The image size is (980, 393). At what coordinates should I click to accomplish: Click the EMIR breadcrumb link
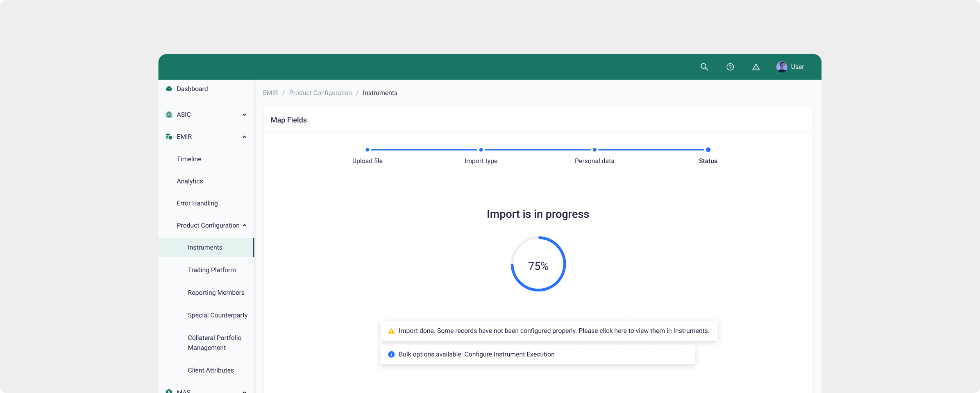270,93
